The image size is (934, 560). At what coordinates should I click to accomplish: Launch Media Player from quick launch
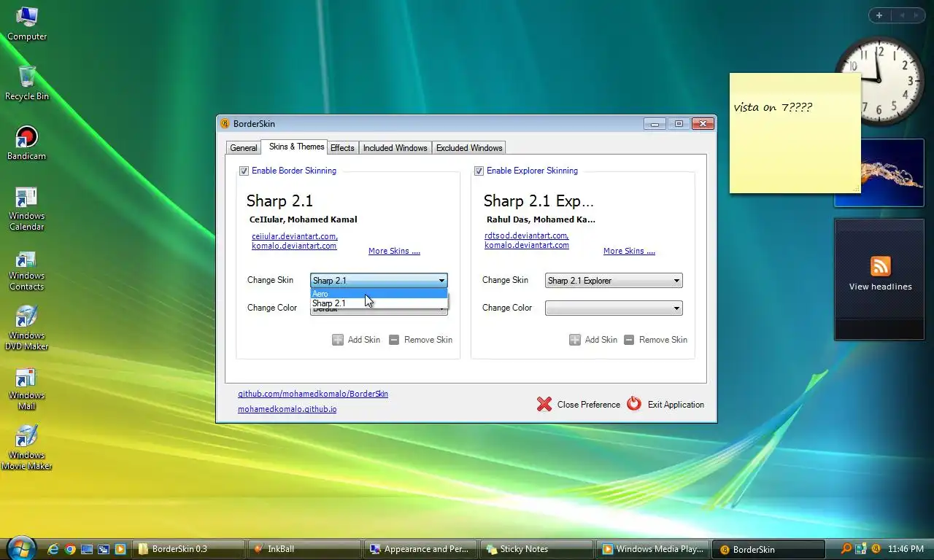(120, 549)
